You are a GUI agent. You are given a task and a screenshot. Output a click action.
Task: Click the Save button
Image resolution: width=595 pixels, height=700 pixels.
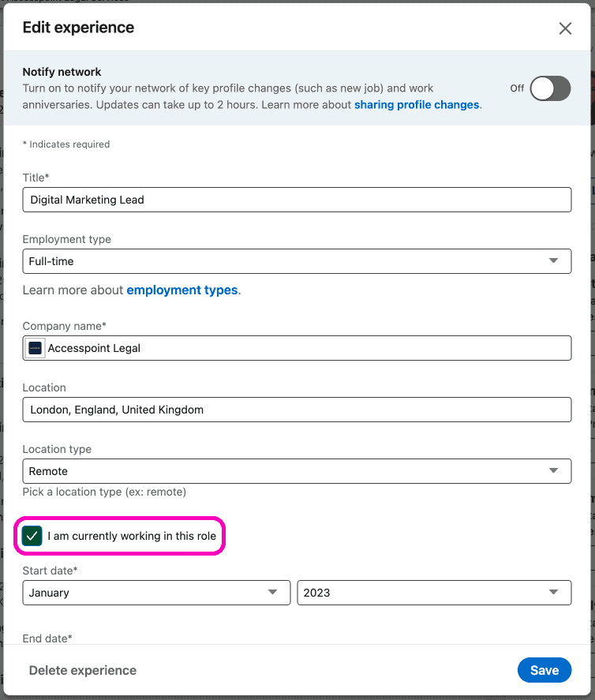pos(544,670)
